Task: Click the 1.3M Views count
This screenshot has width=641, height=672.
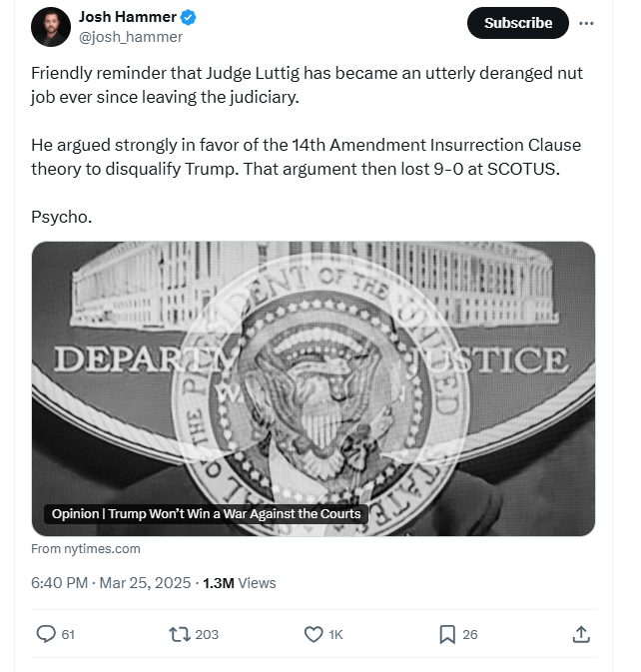Action: point(239,583)
